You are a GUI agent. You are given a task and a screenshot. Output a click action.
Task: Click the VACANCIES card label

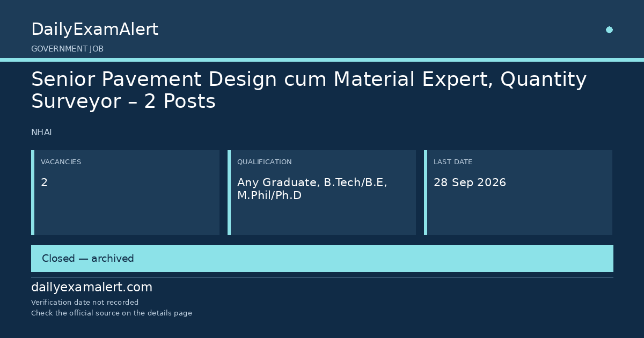click(x=61, y=162)
